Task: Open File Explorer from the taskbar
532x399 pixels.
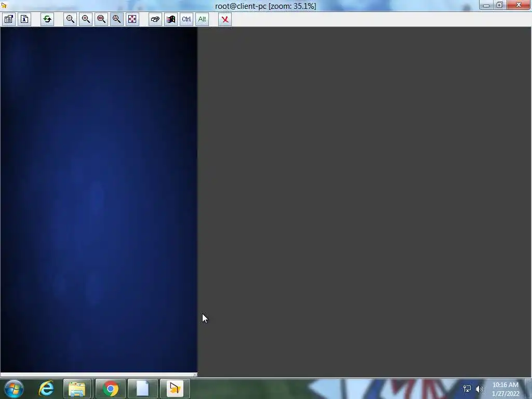Action: [77, 389]
